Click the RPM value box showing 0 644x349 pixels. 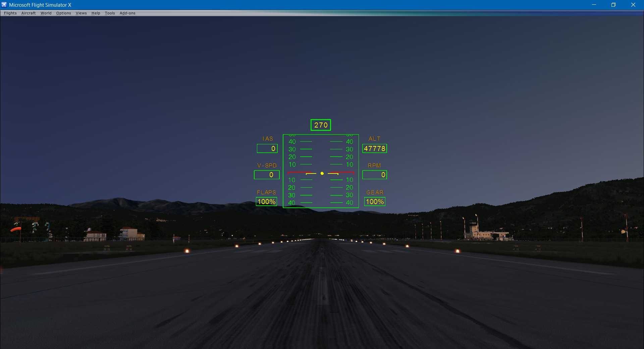tap(375, 175)
